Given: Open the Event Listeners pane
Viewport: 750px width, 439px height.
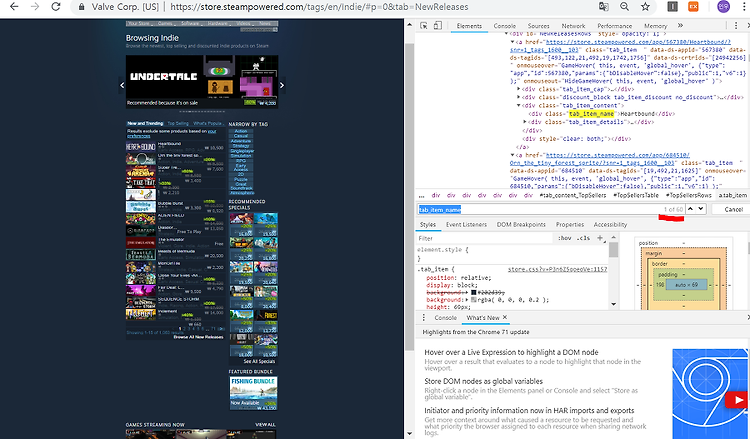Looking at the screenshot, I should 466,225.
